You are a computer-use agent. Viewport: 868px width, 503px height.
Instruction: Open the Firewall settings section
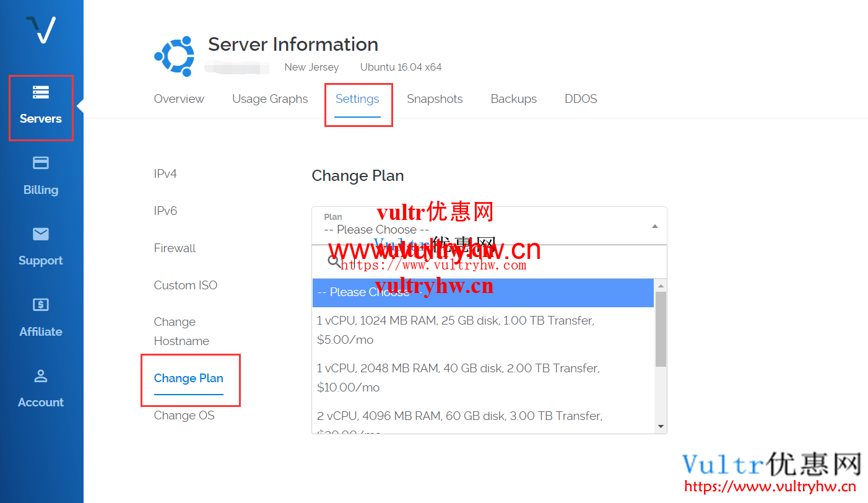(x=175, y=248)
